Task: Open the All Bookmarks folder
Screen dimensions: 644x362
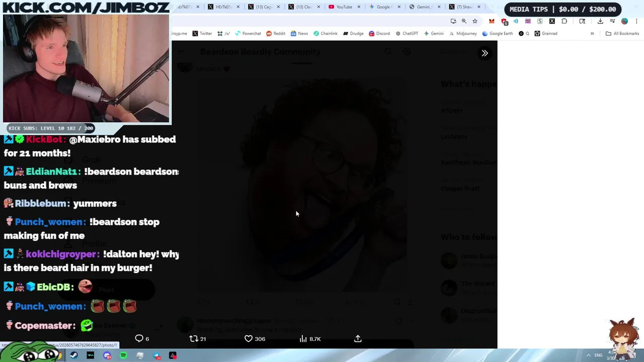Action: (x=622, y=34)
